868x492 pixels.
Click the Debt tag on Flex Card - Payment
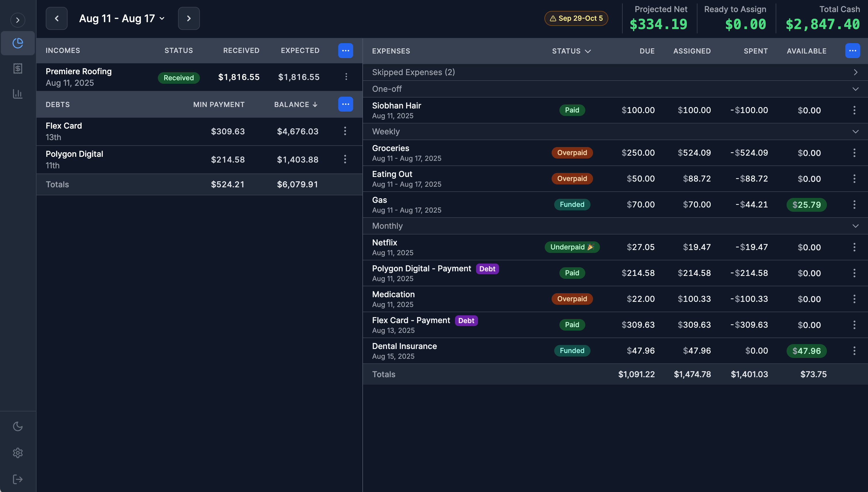click(466, 320)
